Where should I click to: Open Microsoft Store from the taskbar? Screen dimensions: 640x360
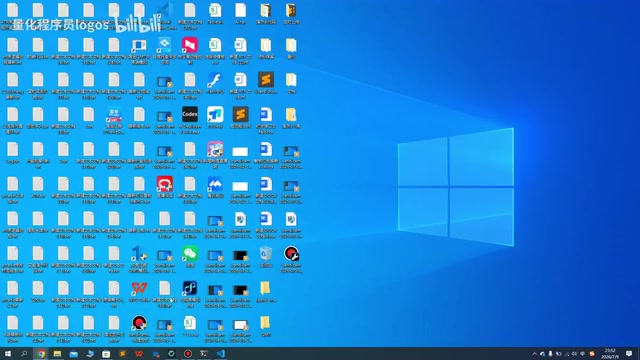pyautogui.click(x=106, y=353)
